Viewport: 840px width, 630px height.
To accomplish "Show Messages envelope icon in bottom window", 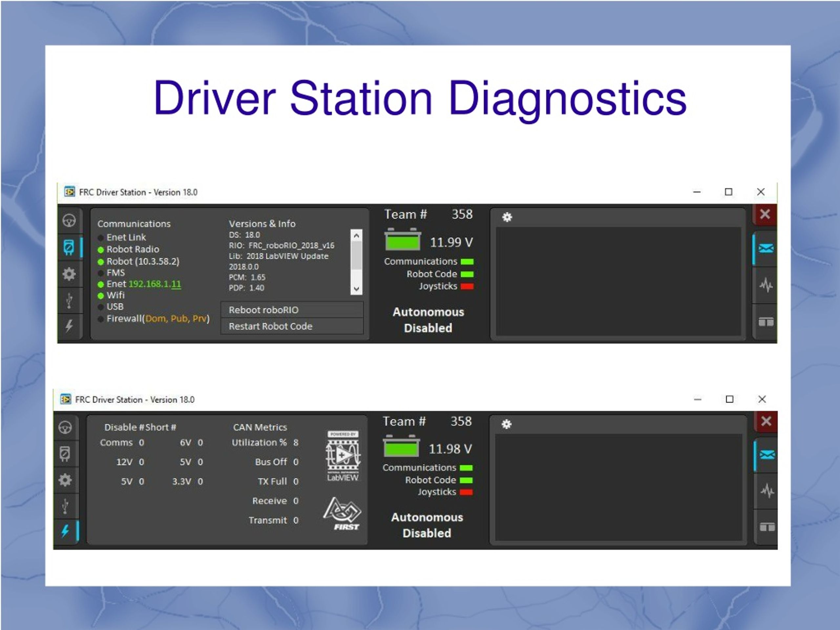I will (767, 454).
